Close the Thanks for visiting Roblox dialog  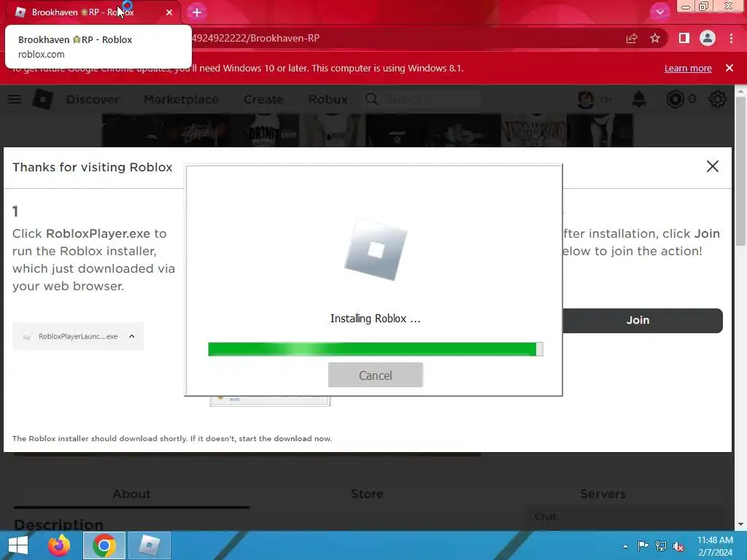712,166
